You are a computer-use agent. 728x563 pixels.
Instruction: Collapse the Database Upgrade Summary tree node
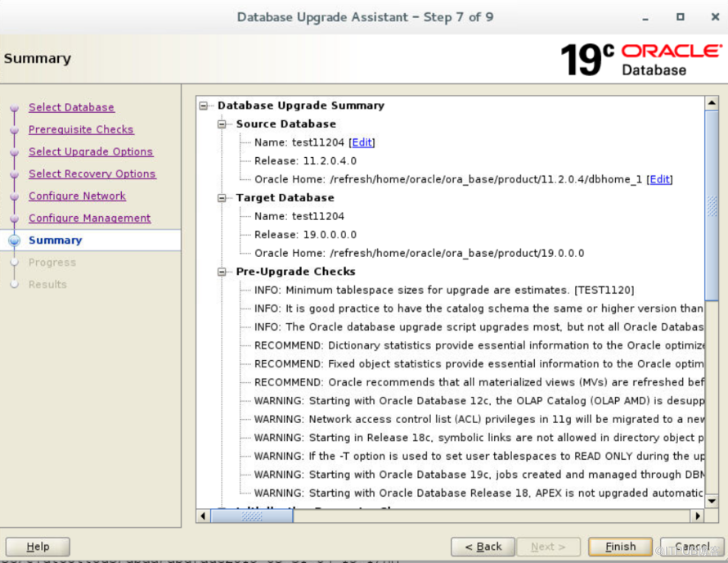[x=204, y=106]
